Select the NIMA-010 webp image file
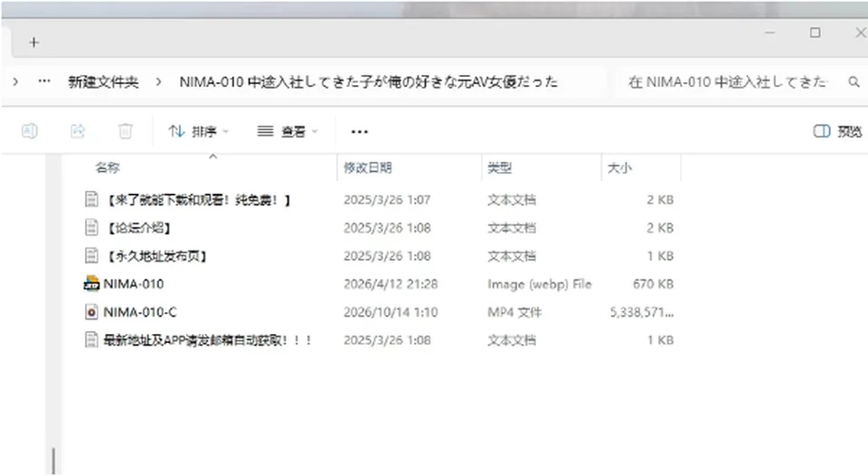The image size is (868, 476). (x=134, y=284)
